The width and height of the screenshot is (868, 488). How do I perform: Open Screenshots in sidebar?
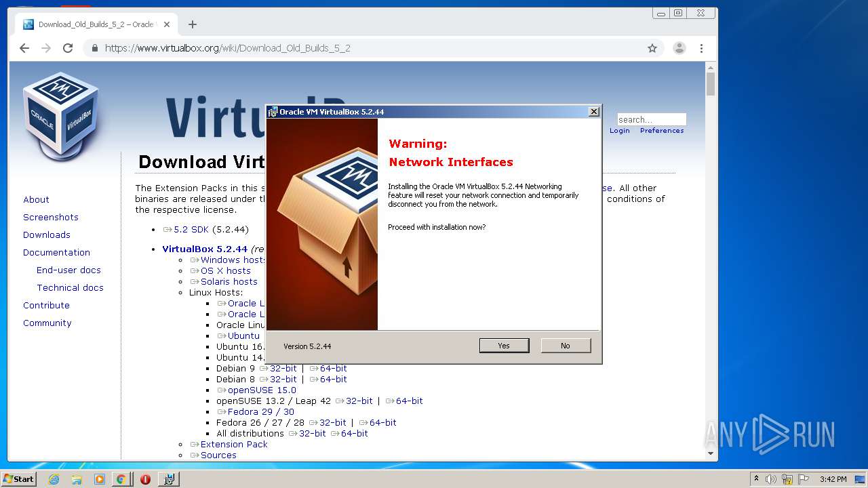[51, 218]
